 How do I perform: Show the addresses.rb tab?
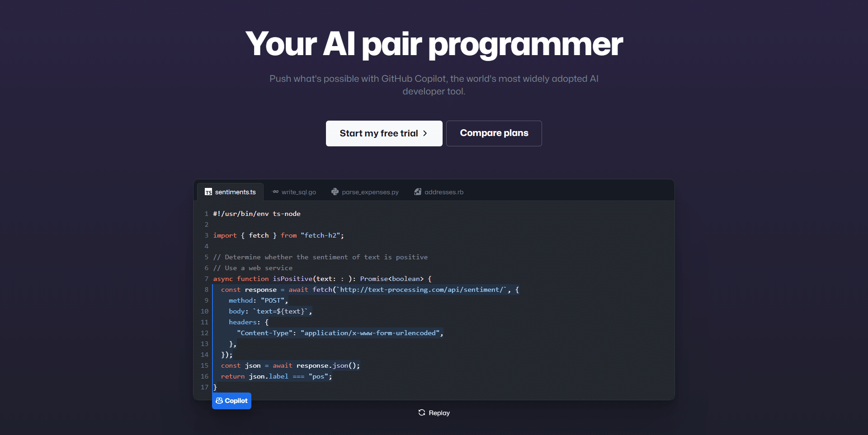tap(443, 192)
